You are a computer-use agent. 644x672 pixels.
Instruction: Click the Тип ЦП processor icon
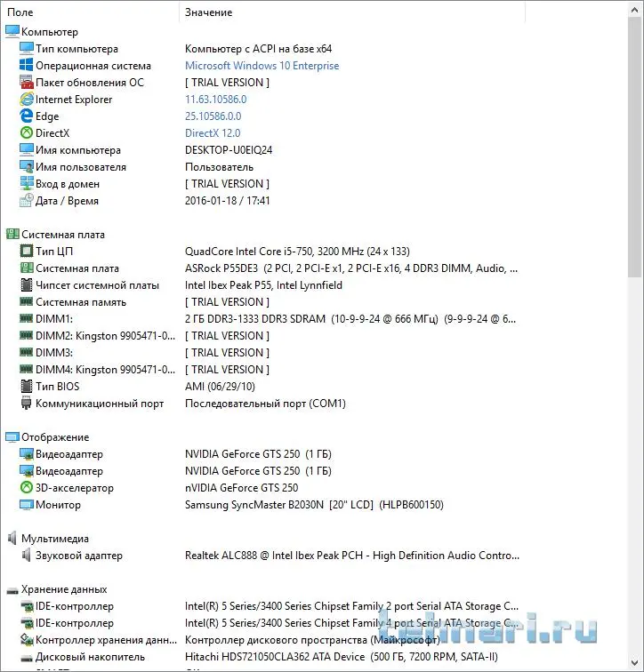tap(26, 251)
